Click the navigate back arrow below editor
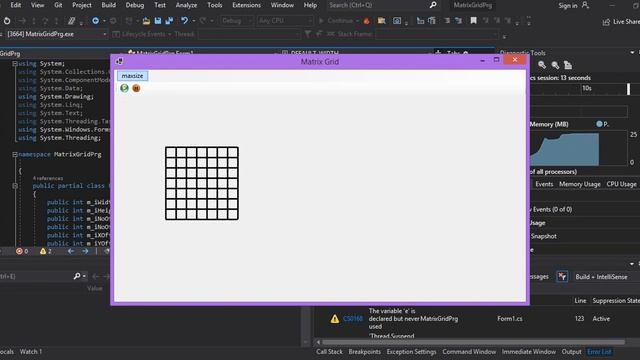 pyautogui.click(x=71, y=251)
